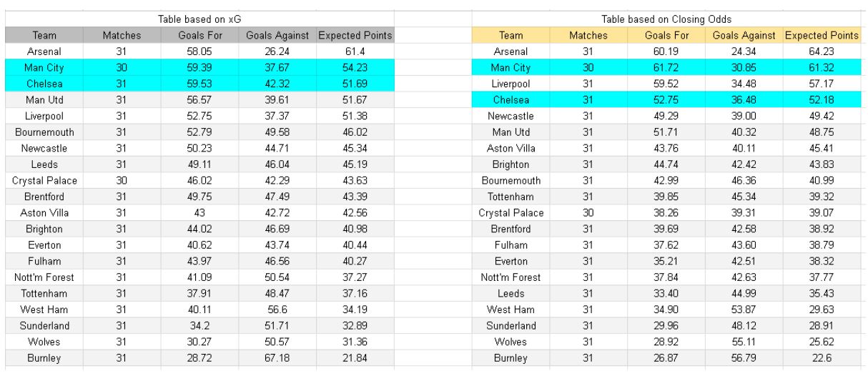Image resolution: width=868 pixels, height=376 pixels.
Task: Click gray "Goals For" header in xG table
Action: pyautogui.click(x=200, y=35)
